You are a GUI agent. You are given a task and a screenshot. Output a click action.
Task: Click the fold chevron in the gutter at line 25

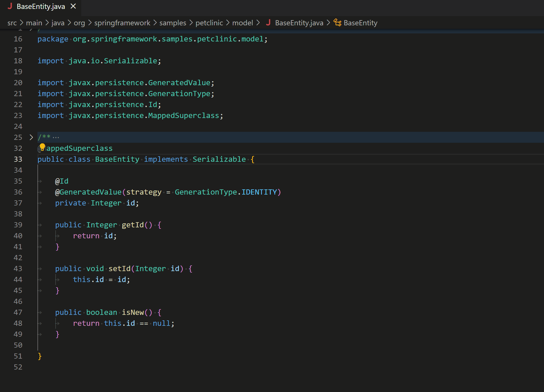[31, 137]
